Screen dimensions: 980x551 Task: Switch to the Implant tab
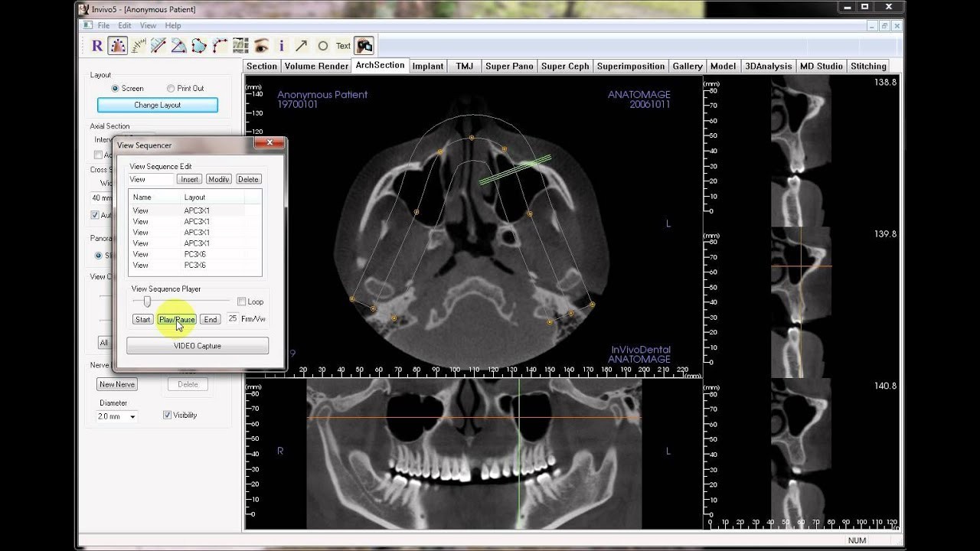[x=428, y=67]
